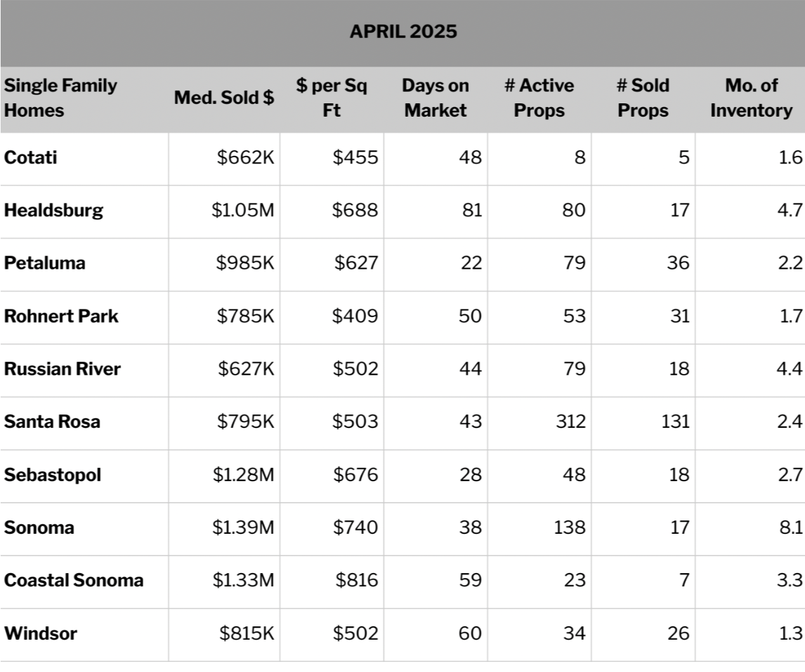Click the Coastal Sonoma row label
Viewport: 805px width, 672px height.
(x=74, y=580)
